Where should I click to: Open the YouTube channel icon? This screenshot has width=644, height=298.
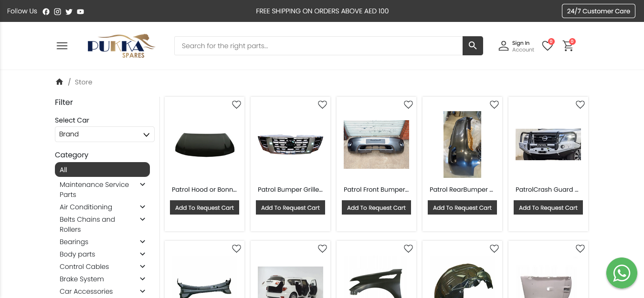(x=80, y=11)
